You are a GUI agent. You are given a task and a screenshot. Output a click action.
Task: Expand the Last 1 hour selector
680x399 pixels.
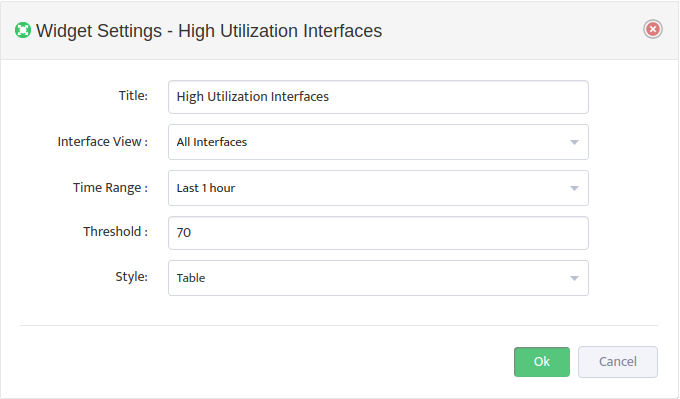[x=378, y=188]
